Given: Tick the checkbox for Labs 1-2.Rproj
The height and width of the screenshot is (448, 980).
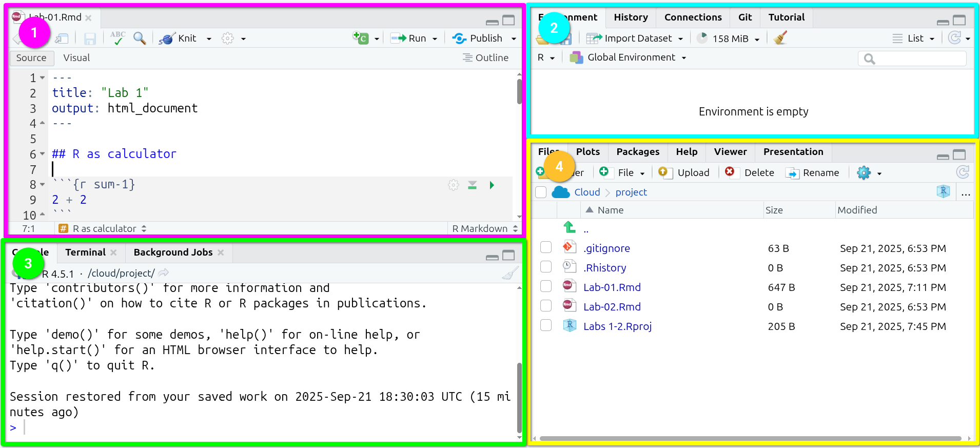Looking at the screenshot, I should 546,325.
